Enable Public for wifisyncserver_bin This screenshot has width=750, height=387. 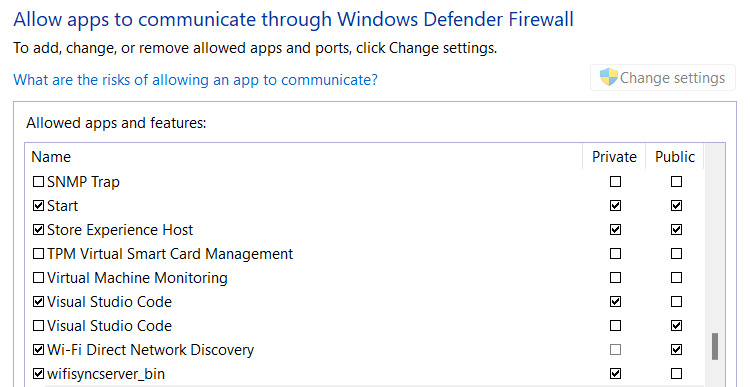676,374
